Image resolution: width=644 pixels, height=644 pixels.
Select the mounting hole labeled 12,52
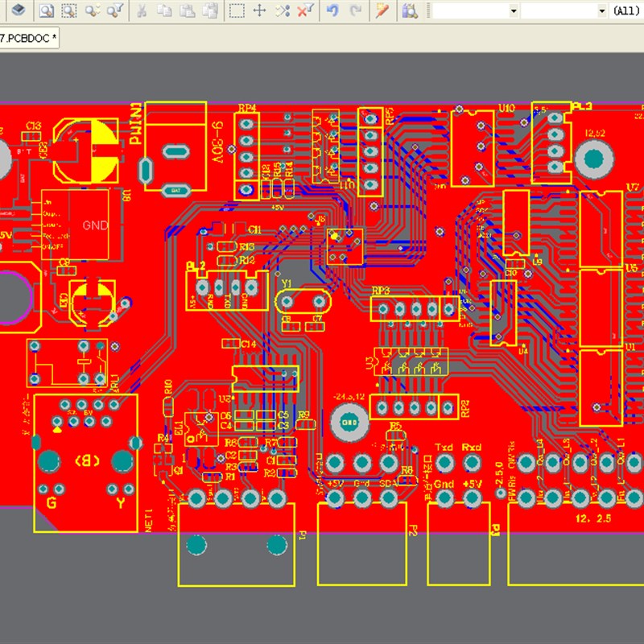pyautogui.click(x=594, y=159)
